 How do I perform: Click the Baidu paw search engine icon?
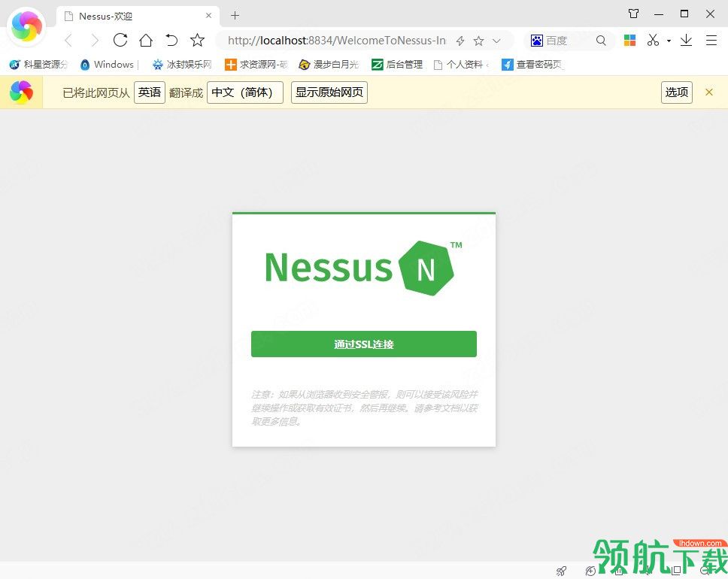click(x=537, y=41)
